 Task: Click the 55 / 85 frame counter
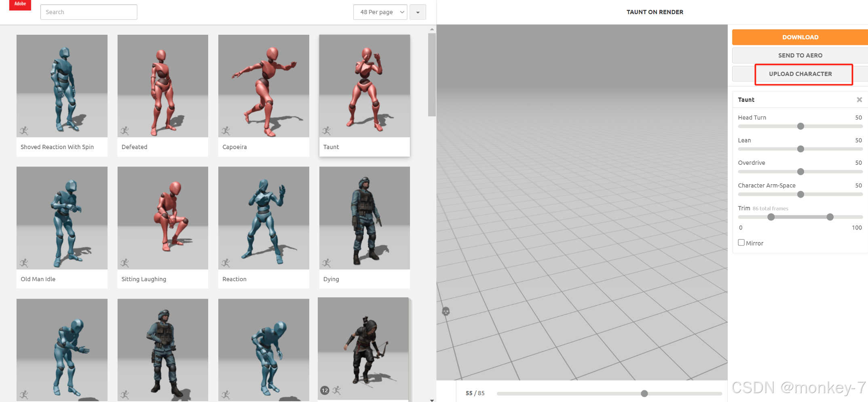[x=475, y=393]
